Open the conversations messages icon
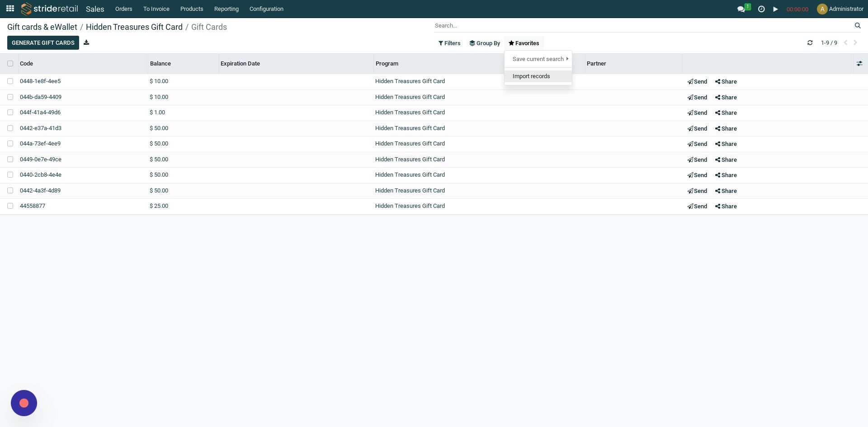 tap(741, 9)
